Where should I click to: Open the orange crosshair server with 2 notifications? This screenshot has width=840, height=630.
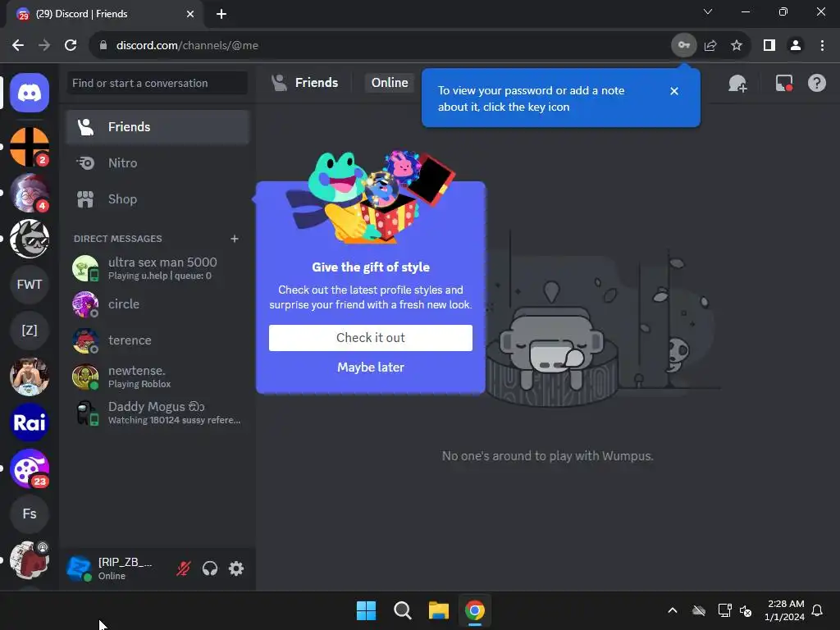pyautogui.click(x=30, y=147)
